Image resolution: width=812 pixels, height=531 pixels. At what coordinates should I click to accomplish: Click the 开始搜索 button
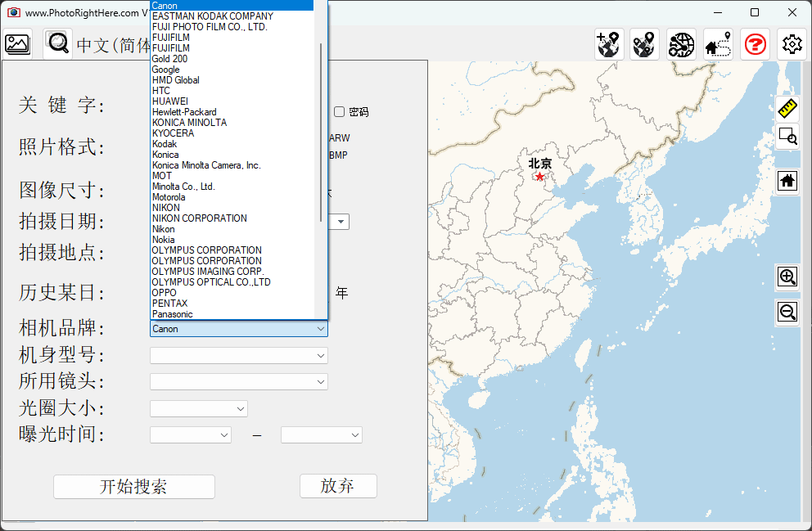click(134, 487)
